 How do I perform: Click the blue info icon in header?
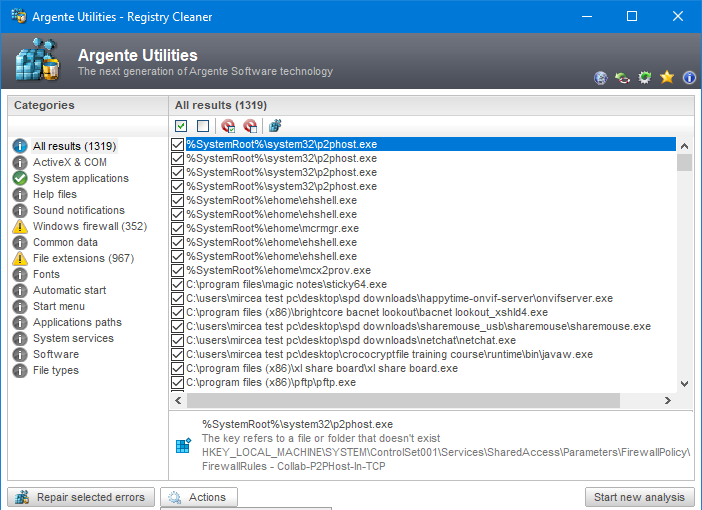click(x=688, y=77)
